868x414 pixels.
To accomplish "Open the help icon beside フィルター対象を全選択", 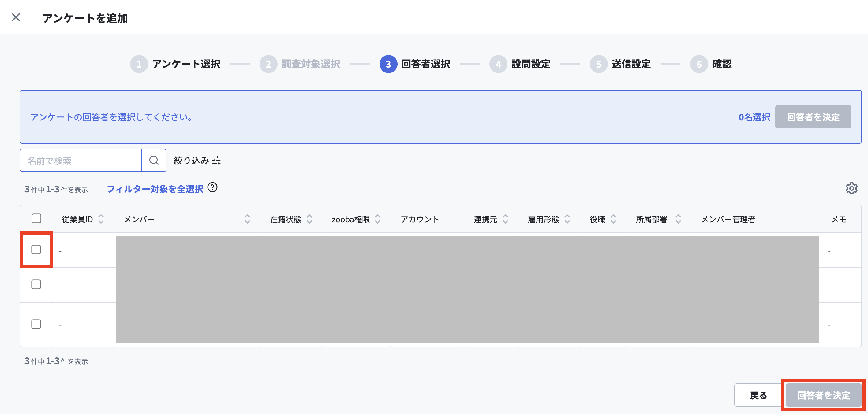I will click(212, 187).
